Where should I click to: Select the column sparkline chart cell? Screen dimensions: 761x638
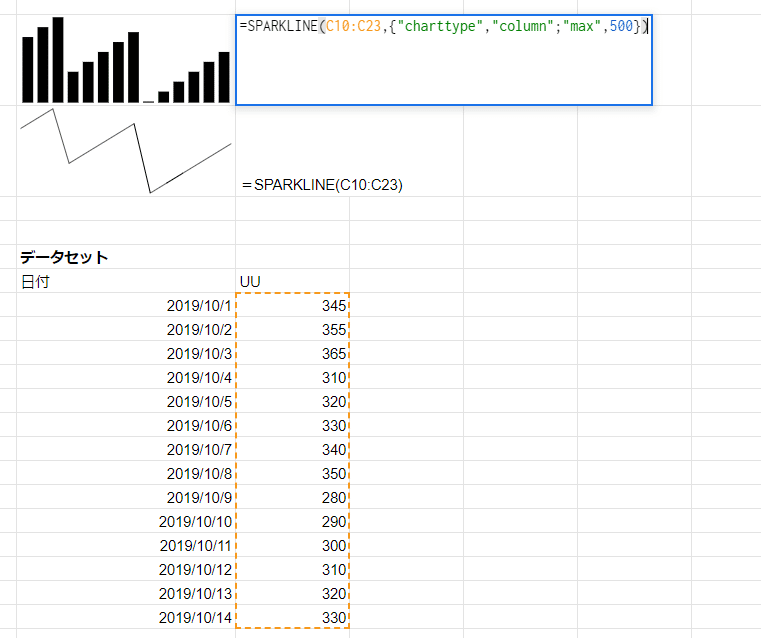[x=126, y=60]
